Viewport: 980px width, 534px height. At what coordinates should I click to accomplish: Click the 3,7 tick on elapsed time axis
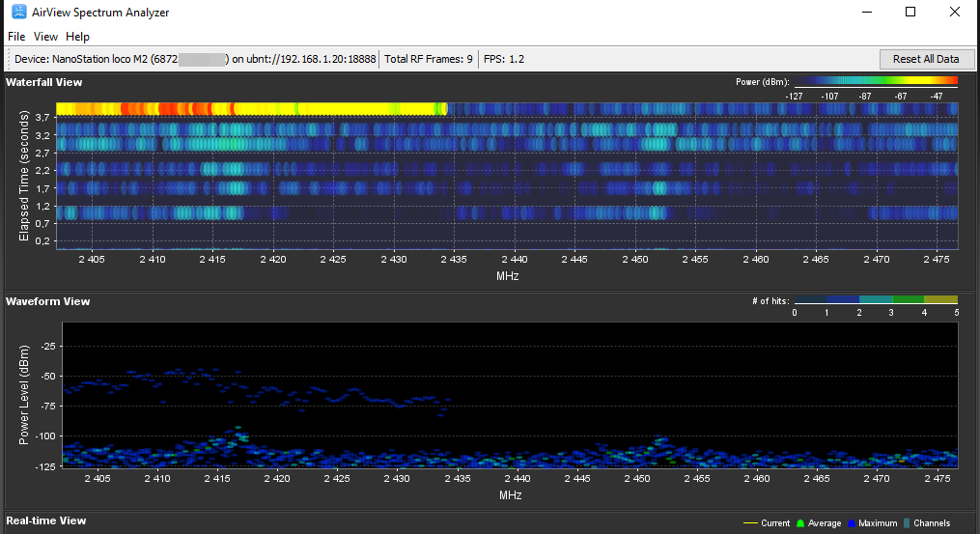point(42,118)
